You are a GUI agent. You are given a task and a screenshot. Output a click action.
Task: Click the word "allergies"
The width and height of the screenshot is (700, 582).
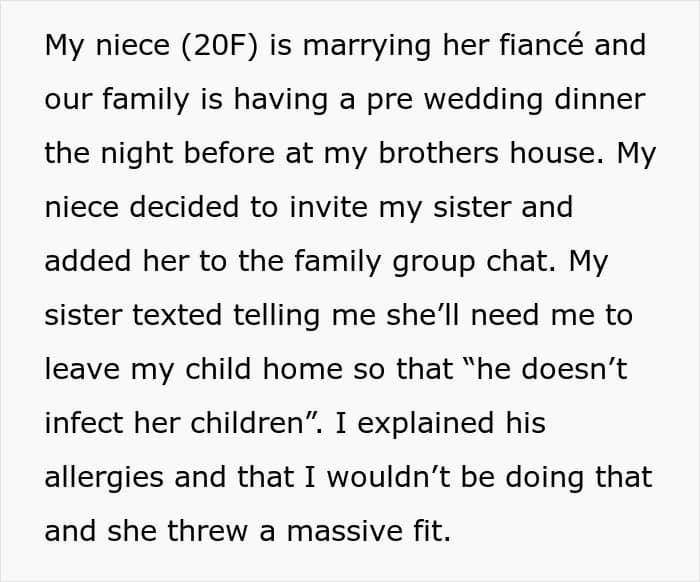(x=104, y=478)
